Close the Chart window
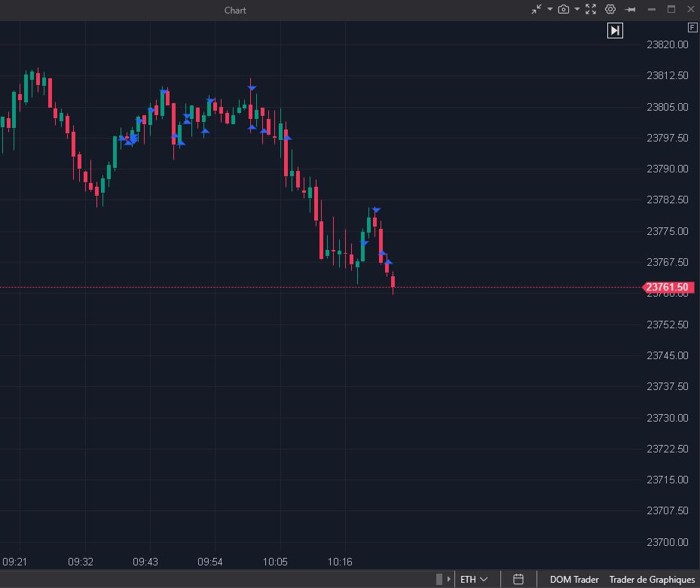 pyautogui.click(x=691, y=9)
